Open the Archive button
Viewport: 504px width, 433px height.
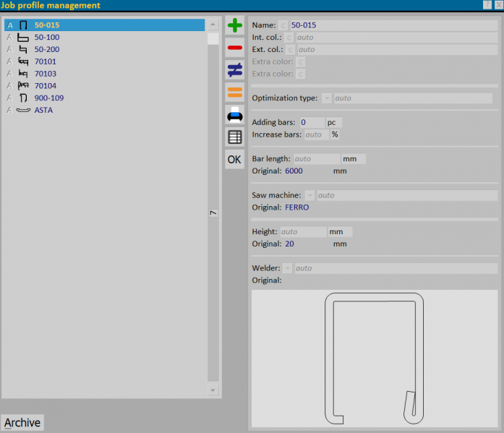pyautogui.click(x=22, y=422)
